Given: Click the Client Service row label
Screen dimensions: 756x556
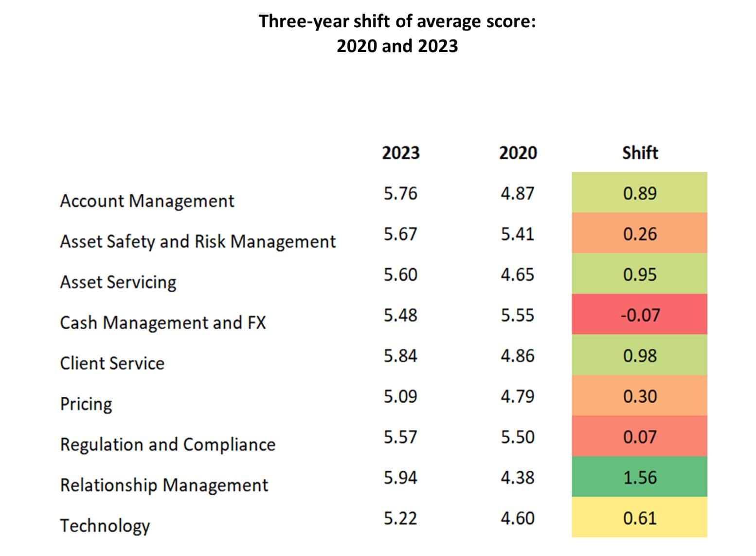Looking at the screenshot, I should (x=112, y=363).
